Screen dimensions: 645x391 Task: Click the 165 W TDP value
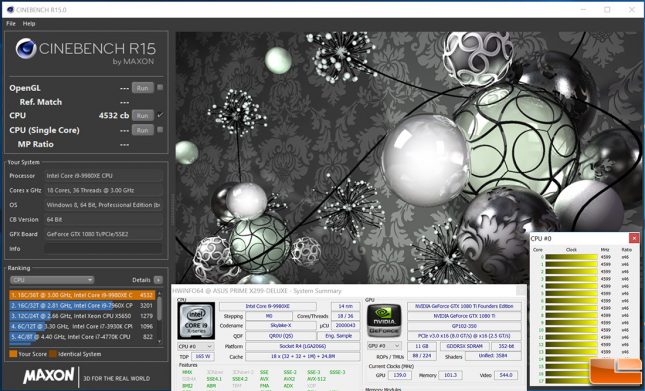(202, 356)
